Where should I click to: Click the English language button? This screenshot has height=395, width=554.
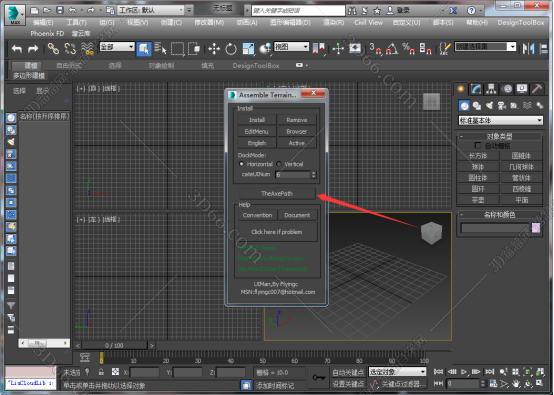pos(257,143)
